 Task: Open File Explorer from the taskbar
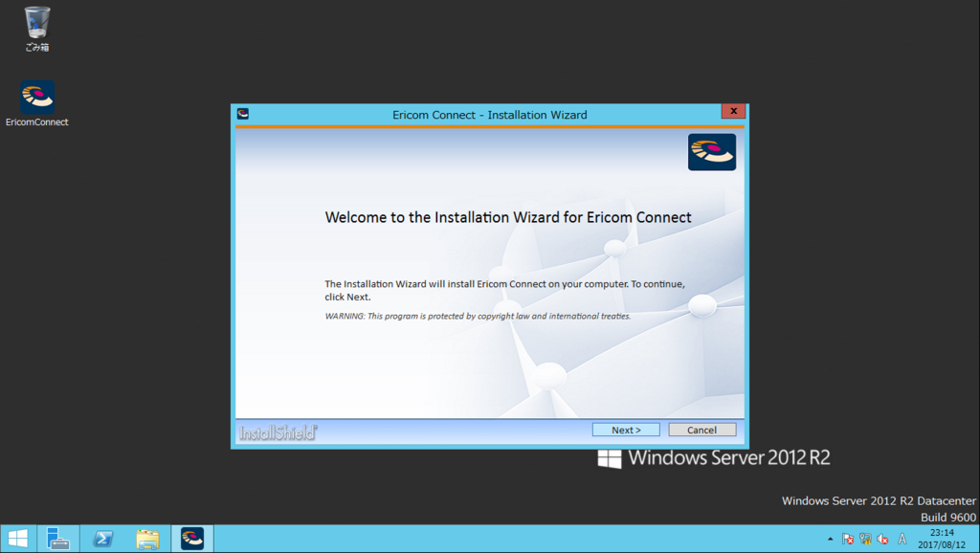tap(147, 539)
